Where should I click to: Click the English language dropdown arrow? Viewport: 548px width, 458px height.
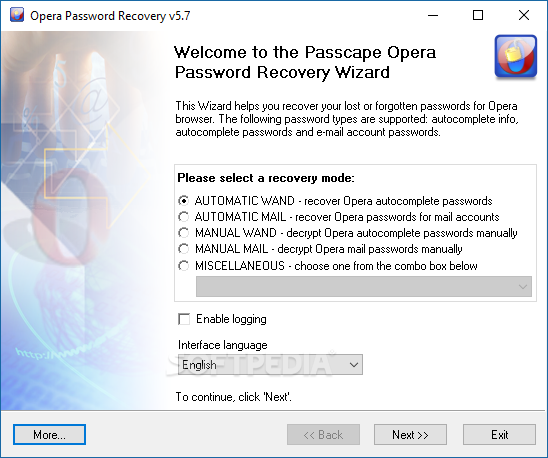pyautogui.click(x=354, y=365)
